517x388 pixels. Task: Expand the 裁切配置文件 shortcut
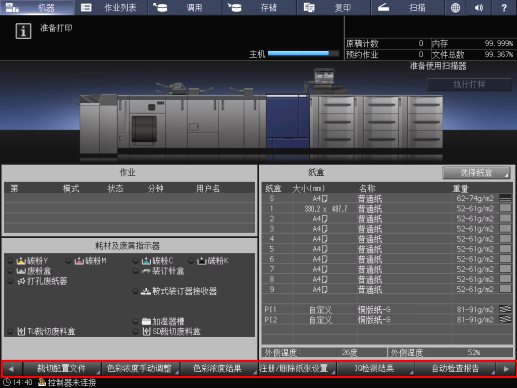62,369
